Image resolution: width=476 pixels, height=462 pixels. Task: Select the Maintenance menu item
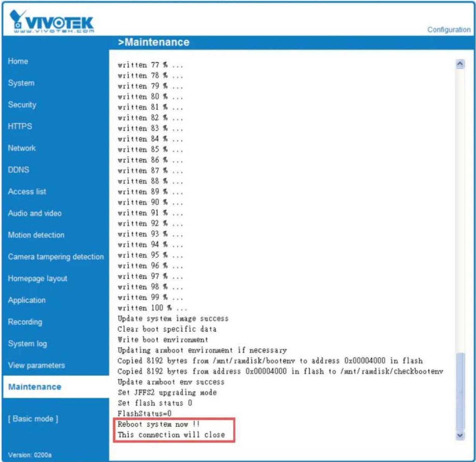[x=35, y=387]
